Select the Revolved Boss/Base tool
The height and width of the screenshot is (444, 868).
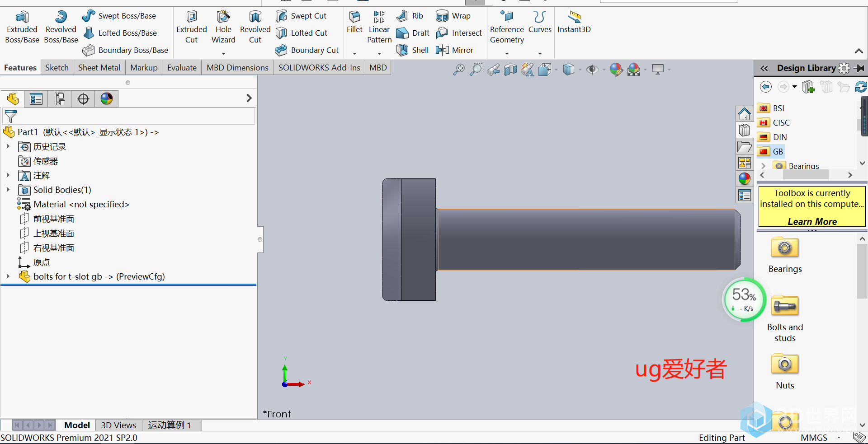tap(61, 27)
